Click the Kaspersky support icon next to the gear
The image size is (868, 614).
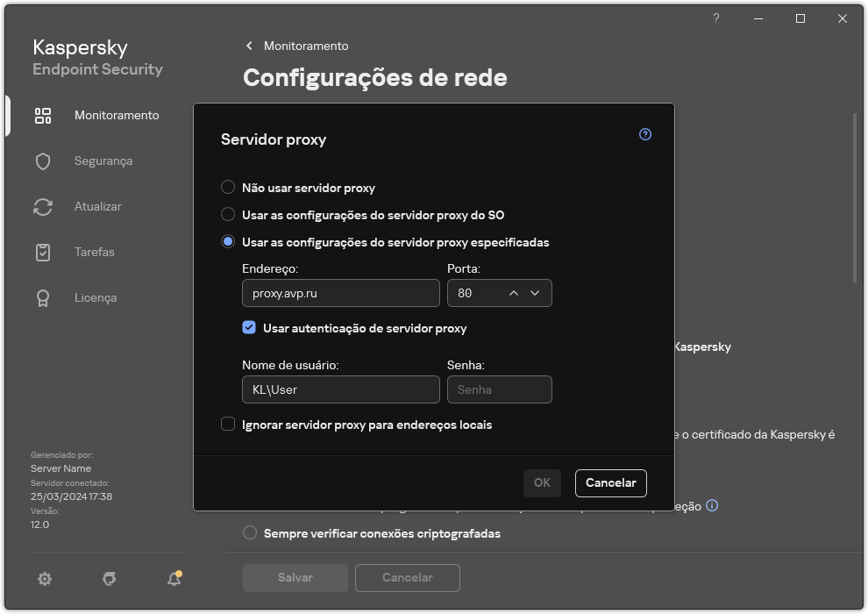pyautogui.click(x=109, y=579)
